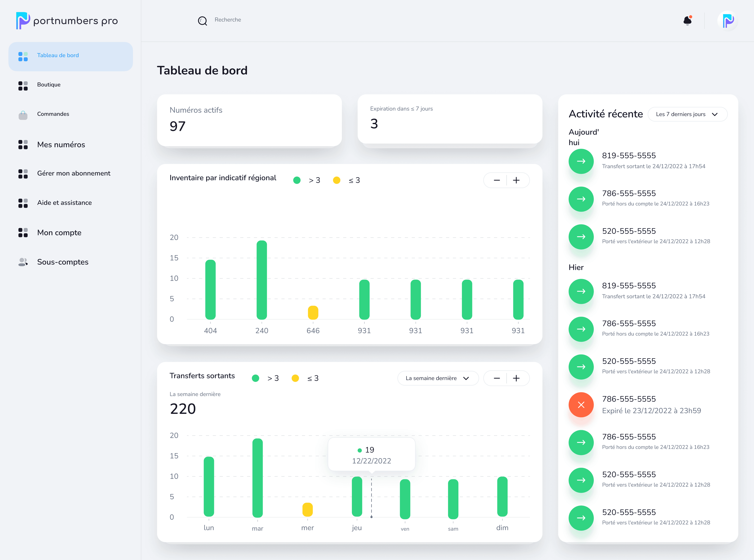Click the mar bar in Transferts sortants

click(x=258, y=478)
